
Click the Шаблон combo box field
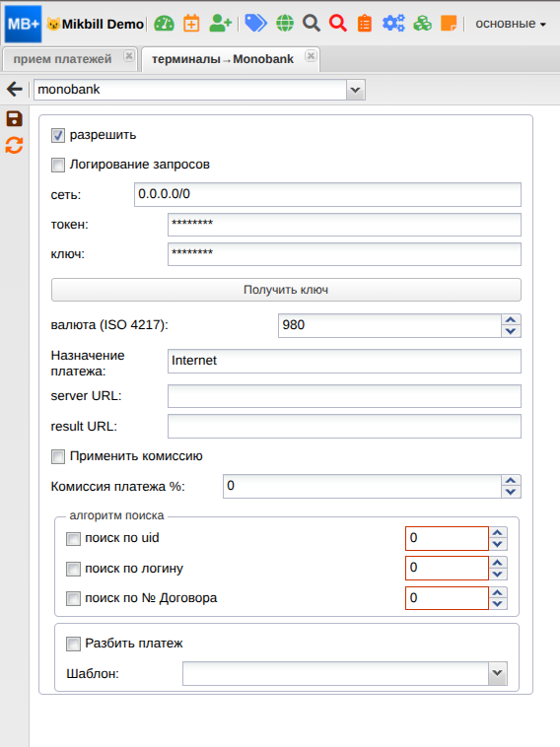(x=335, y=673)
